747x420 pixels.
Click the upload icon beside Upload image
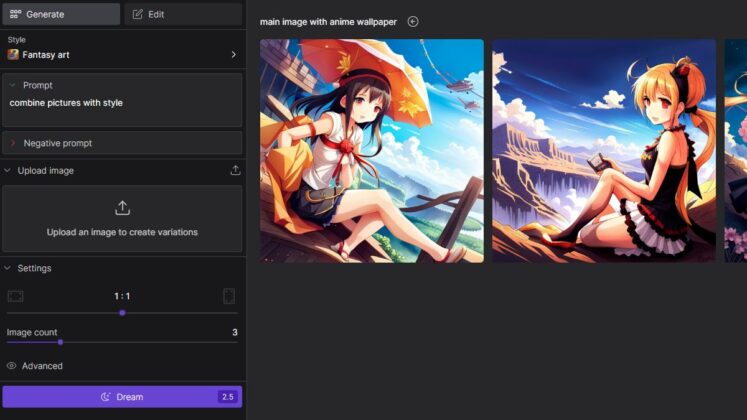pos(235,171)
